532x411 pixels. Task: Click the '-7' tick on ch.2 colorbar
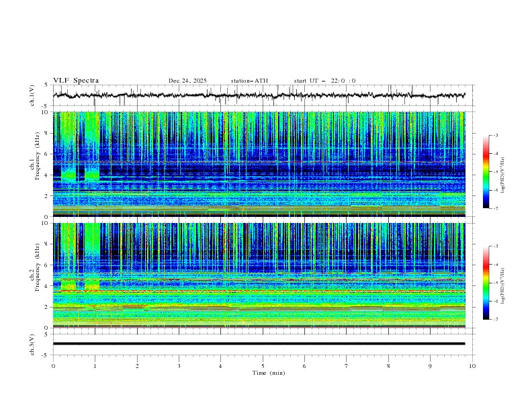(x=495, y=320)
